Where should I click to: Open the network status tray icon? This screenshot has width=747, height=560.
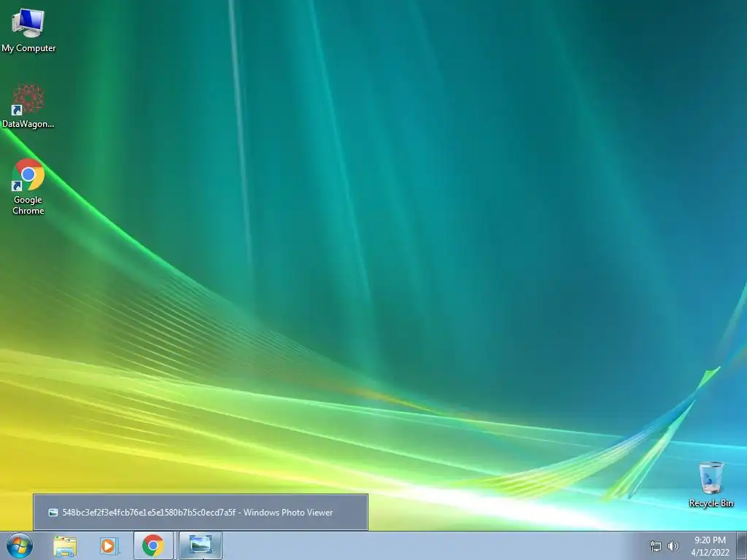coord(656,546)
